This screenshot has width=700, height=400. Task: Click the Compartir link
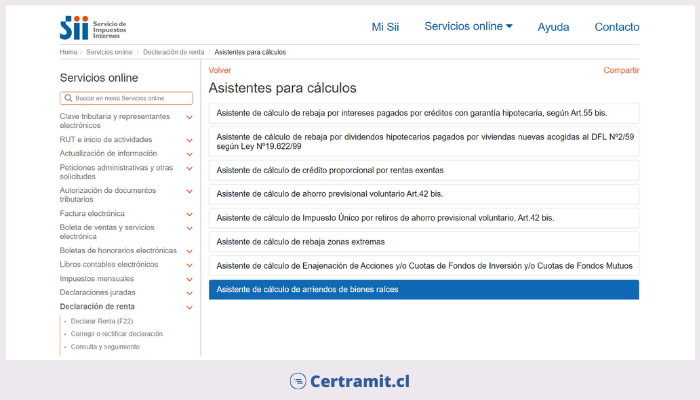tap(621, 70)
